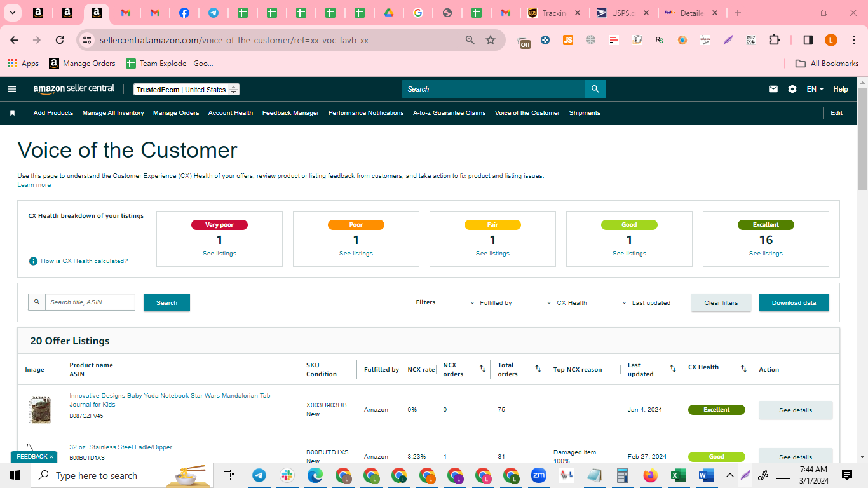Expand the CX Health filter
This screenshot has width=868, height=488.
tap(567, 303)
